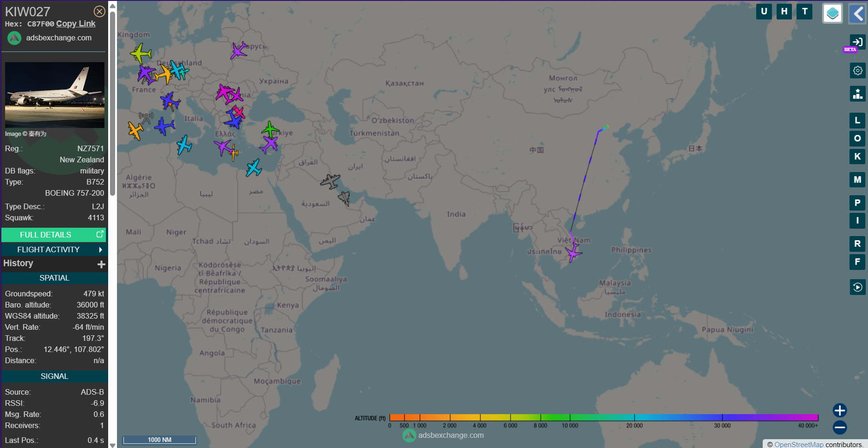The image size is (868, 448).
Task: Select the purple aircraft over France
Action: [146, 74]
